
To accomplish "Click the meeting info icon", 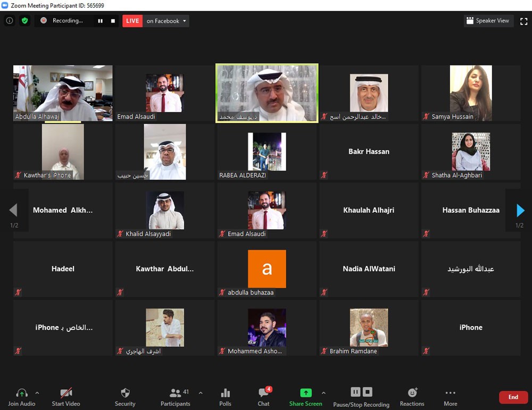I will pos(10,21).
